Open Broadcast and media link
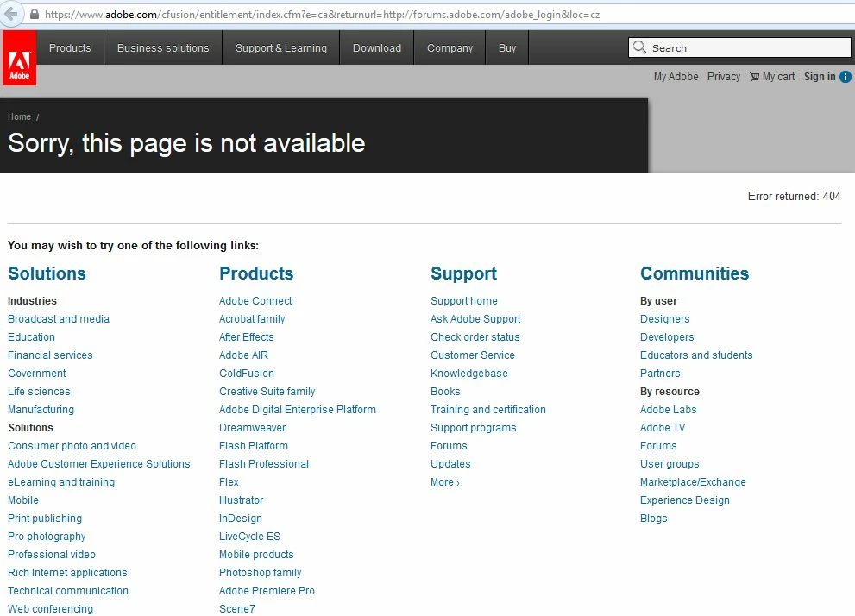855x616 pixels. point(59,319)
